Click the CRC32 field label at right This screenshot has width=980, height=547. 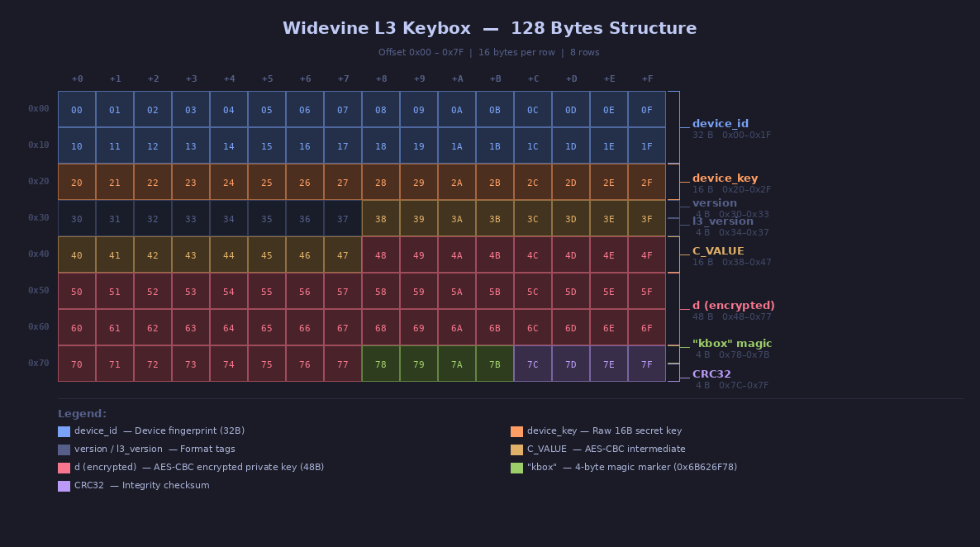point(711,374)
